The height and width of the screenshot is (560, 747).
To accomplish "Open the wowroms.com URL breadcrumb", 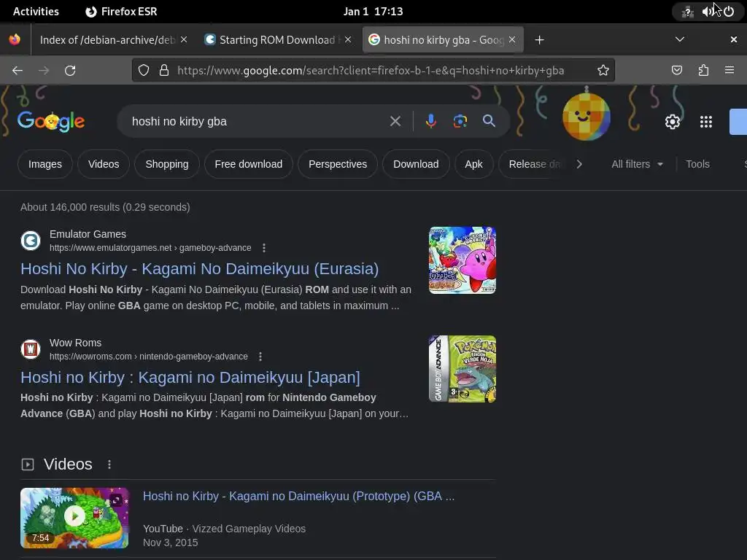I will (x=149, y=356).
